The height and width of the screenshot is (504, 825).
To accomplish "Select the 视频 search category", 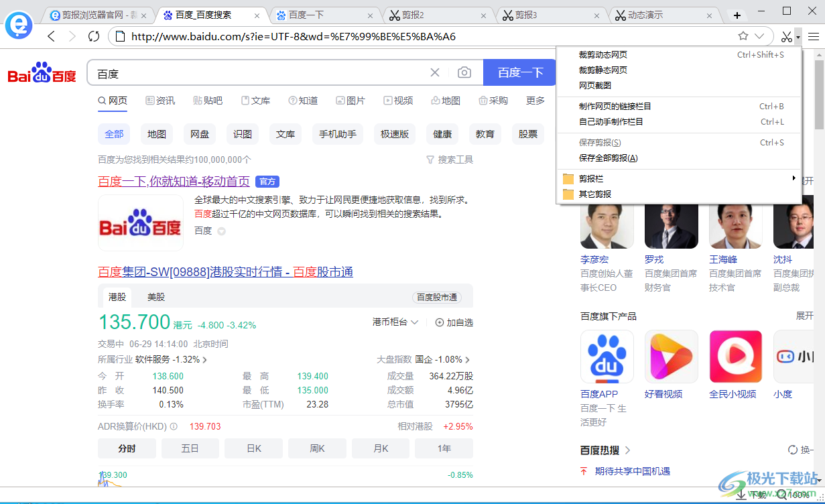I will pyautogui.click(x=398, y=101).
